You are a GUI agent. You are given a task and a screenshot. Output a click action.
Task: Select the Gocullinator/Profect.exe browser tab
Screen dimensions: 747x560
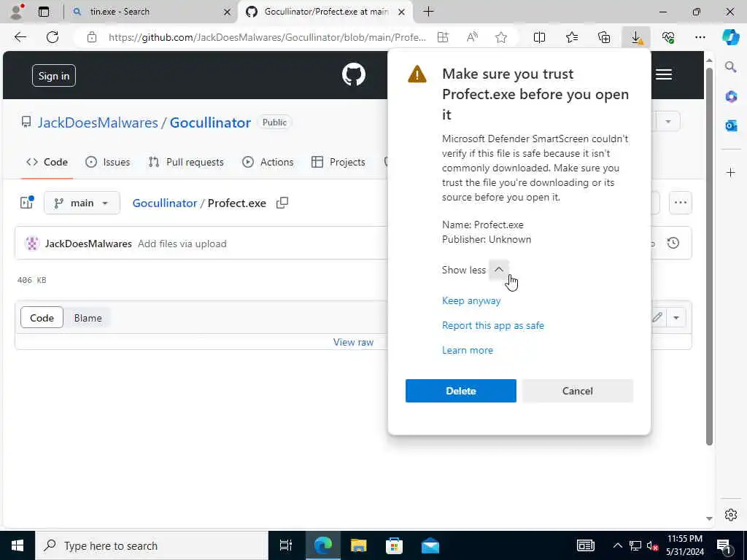coord(326,12)
